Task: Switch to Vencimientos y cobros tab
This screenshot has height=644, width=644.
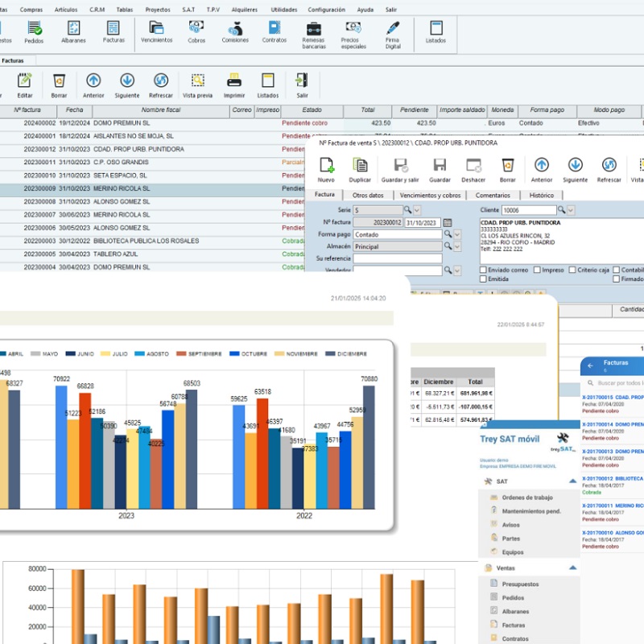Action: click(x=430, y=195)
